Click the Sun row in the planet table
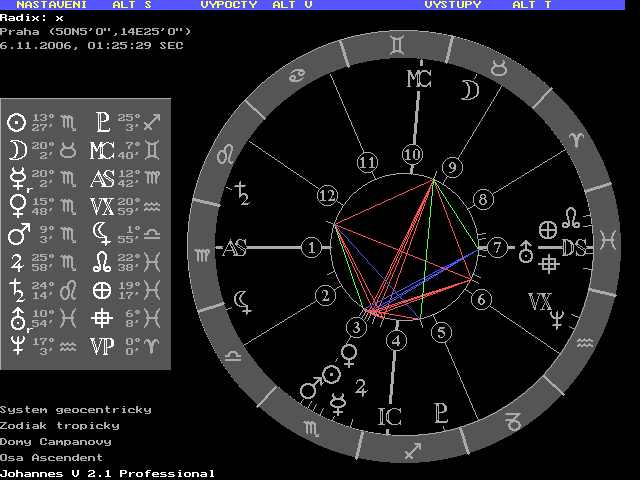Viewport: 640px width, 480px height. click(x=41, y=123)
